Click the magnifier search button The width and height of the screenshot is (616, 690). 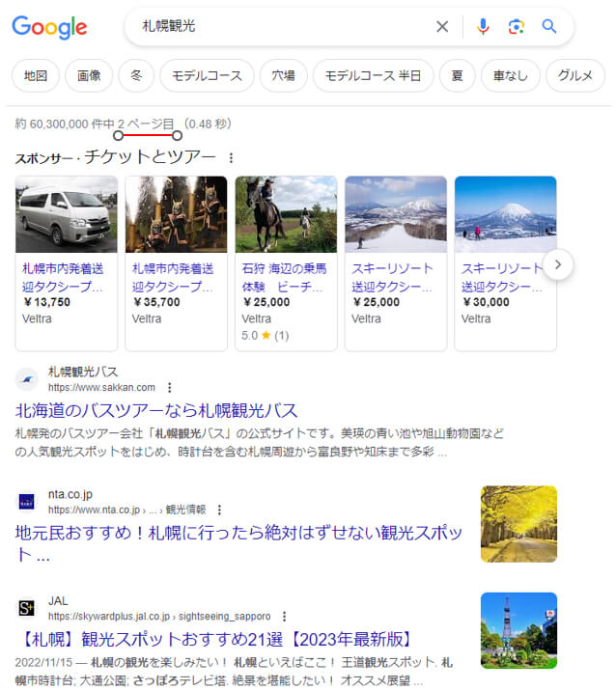pos(548,26)
